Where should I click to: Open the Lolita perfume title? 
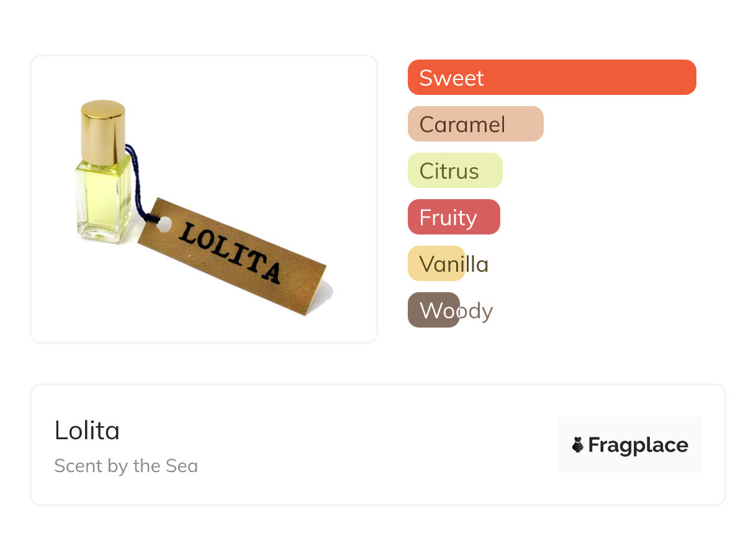(x=87, y=431)
